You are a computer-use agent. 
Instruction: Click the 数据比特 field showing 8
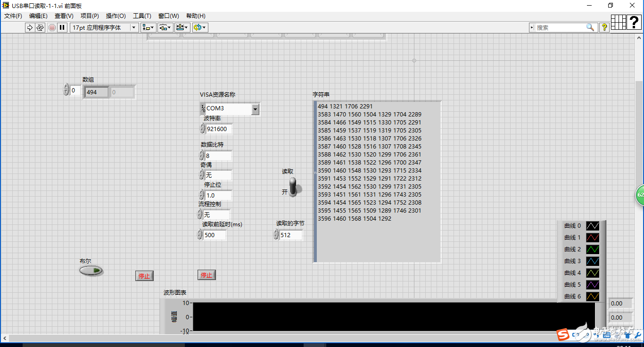pyautogui.click(x=218, y=156)
